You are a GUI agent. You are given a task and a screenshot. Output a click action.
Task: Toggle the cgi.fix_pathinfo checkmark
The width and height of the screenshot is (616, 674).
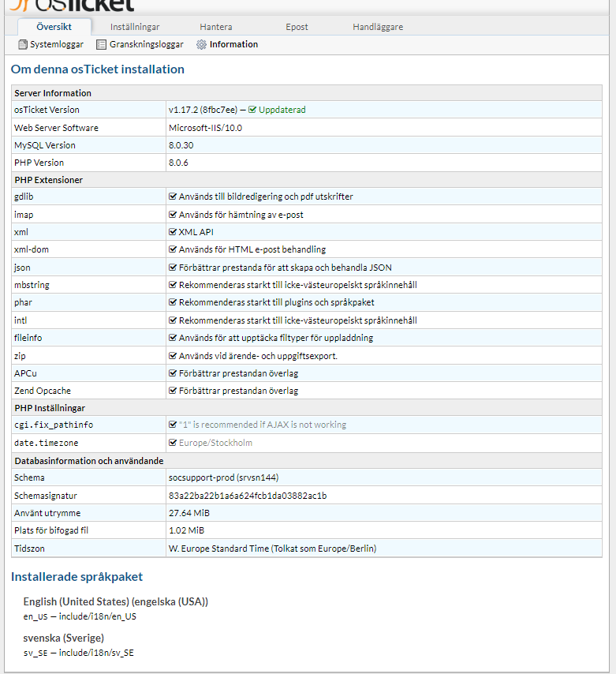[x=172, y=424]
